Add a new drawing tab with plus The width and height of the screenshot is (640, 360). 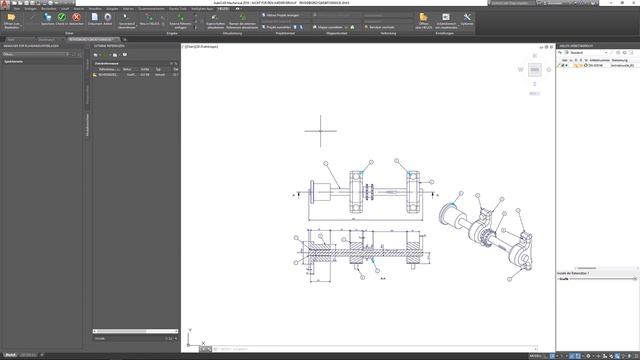(124, 40)
